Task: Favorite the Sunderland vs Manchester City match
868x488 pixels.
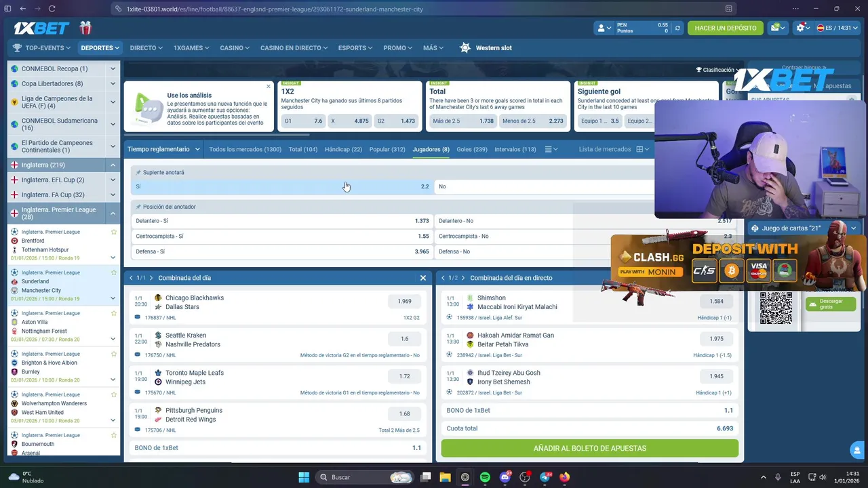Action: point(114,272)
